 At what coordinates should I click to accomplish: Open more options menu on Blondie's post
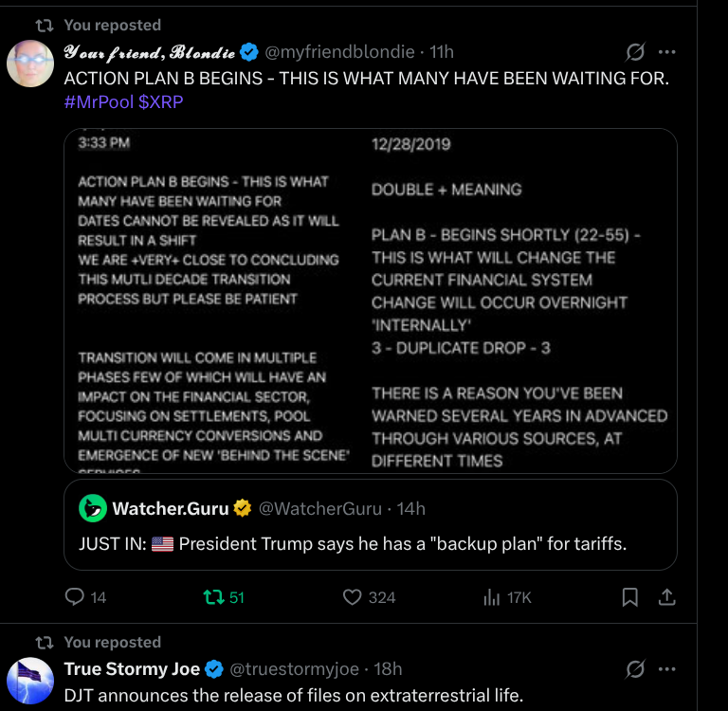tap(667, 52)
